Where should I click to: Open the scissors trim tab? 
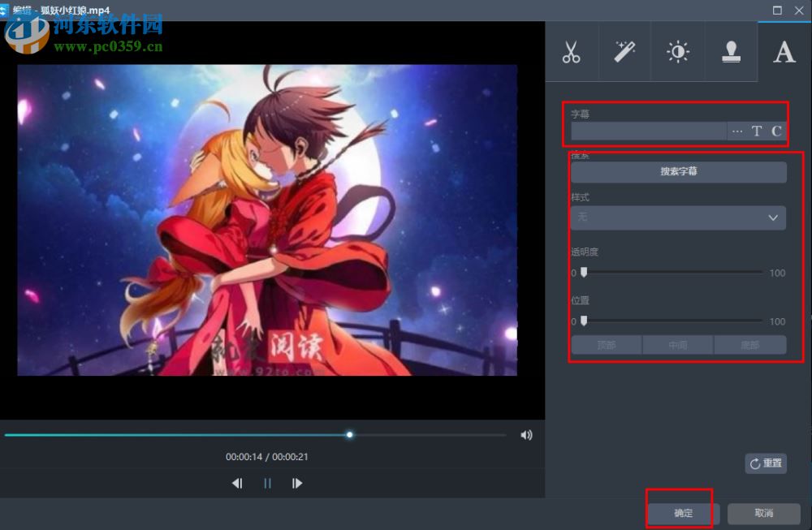coord(572,52)
